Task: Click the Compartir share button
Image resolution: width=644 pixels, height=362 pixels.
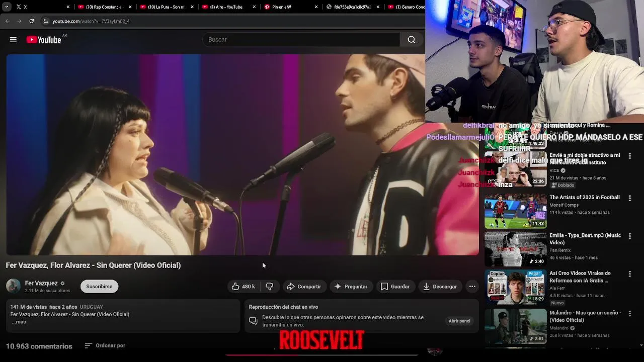Action: point(304,287)
